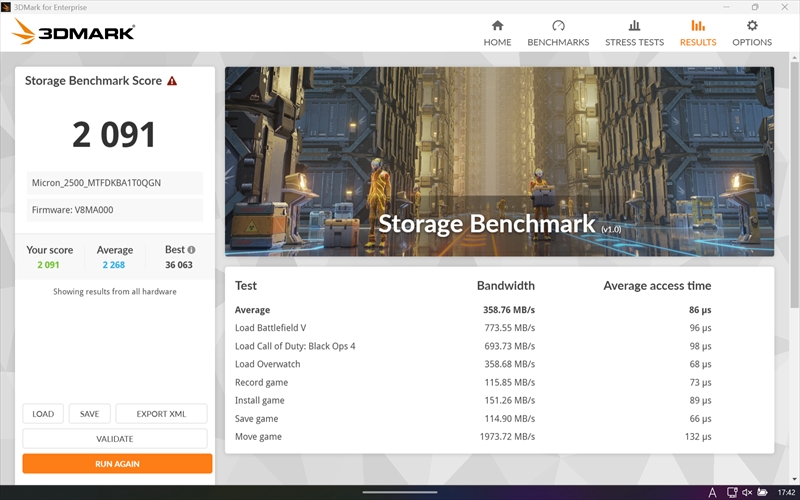Click the warning triangle beside the Storage Benchmark Score heading
Screen dimensions: 800x500
(x=172, y=81)
